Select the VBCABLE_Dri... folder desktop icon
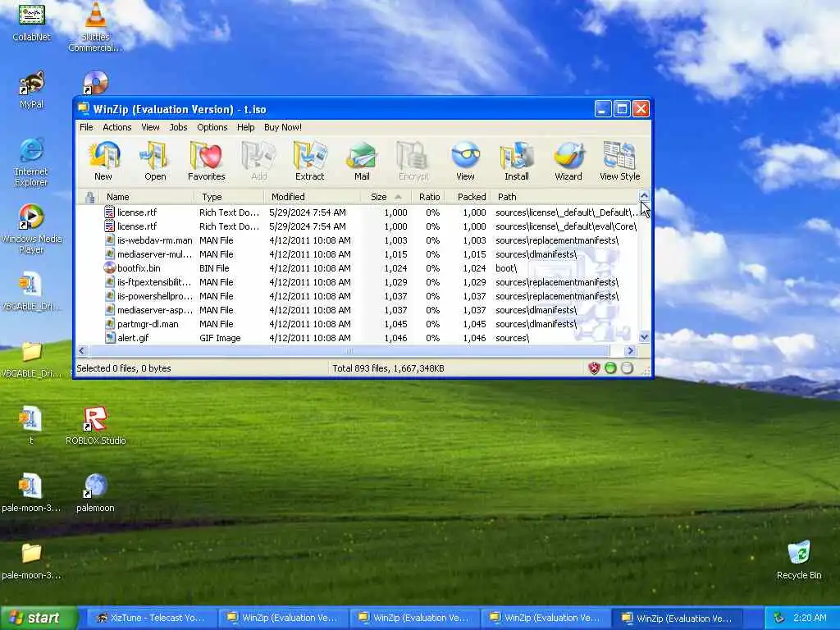The height and width of the screenshot is (630, 840). (31, 359)
